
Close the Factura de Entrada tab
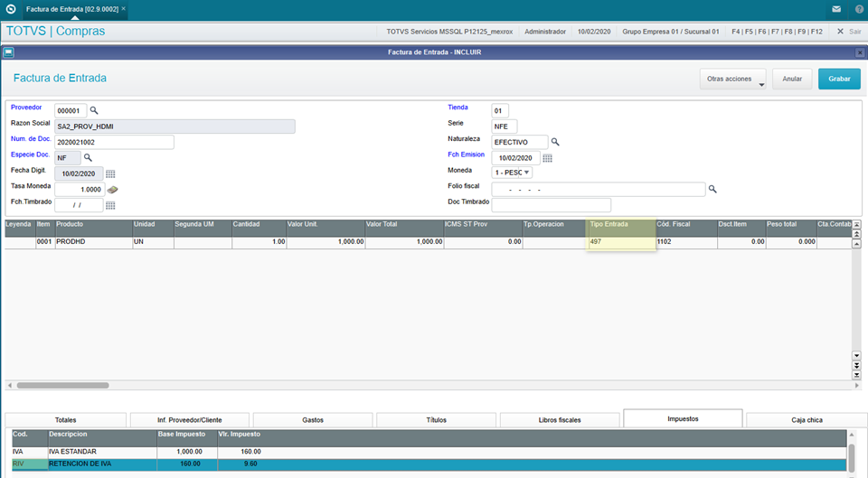pyautogui.click(x=124, y=9)
